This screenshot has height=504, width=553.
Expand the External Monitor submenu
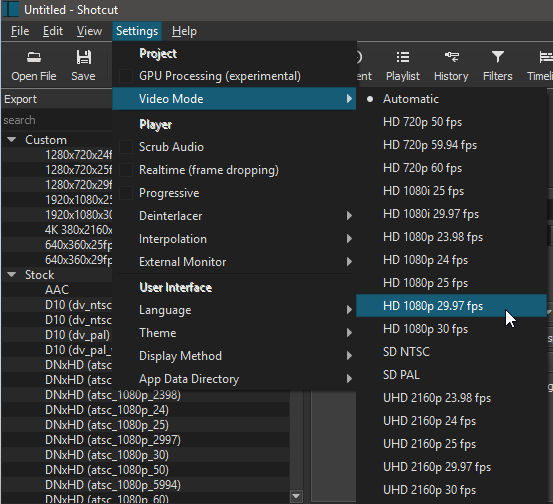pos(234,262)
